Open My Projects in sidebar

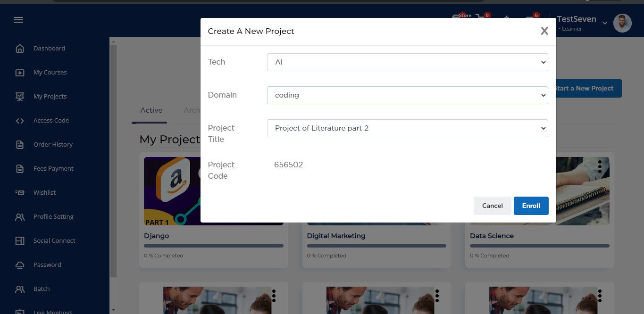[x=50, y=97]
